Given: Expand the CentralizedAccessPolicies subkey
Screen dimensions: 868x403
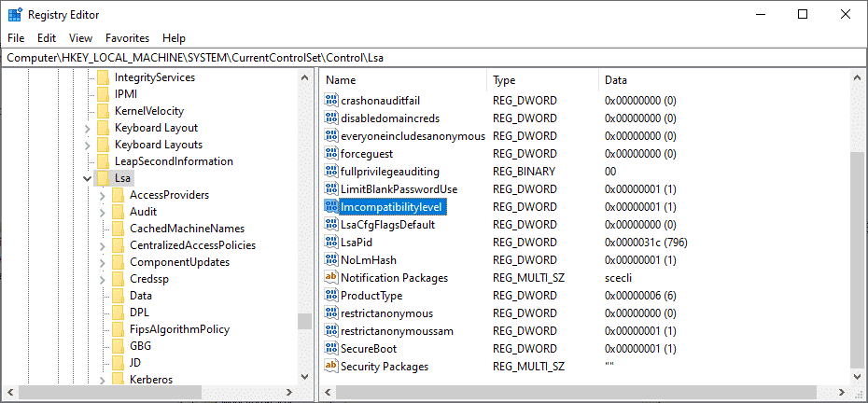Looking at the screenshot, I should point(103,245).
